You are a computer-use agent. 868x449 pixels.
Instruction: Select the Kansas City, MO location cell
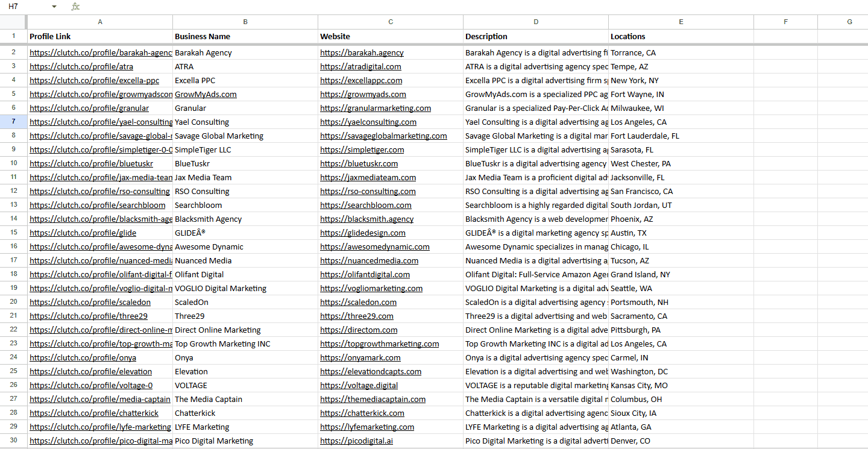point(681,386)
